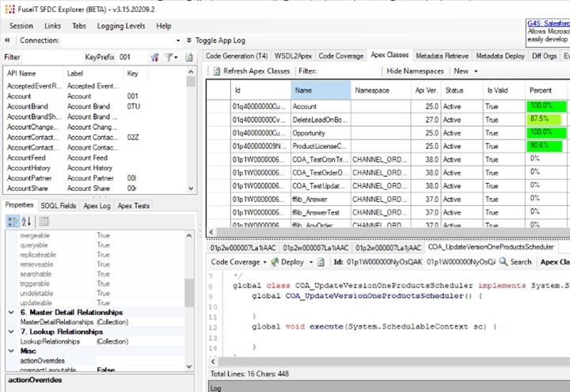Open the New dropdown arrow

(x=476, y=71)
